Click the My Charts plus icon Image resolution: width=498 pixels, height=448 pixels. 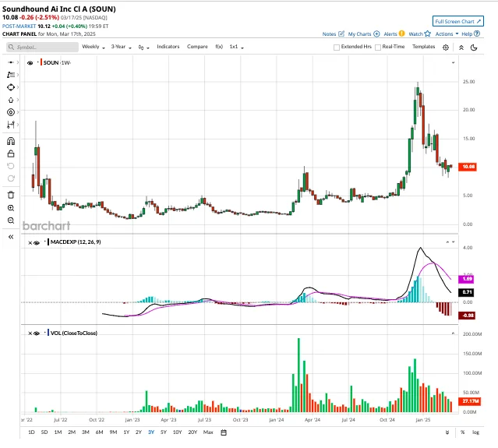(376, 34)
